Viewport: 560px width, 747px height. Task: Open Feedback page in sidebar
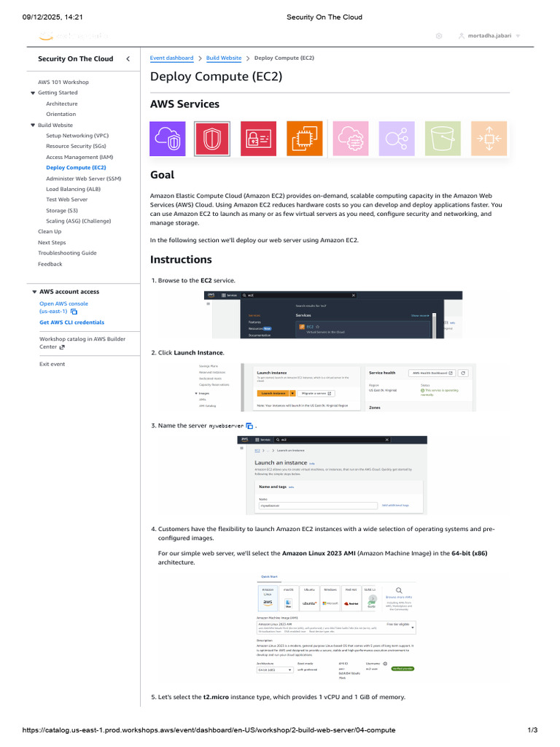click(50, 264)
